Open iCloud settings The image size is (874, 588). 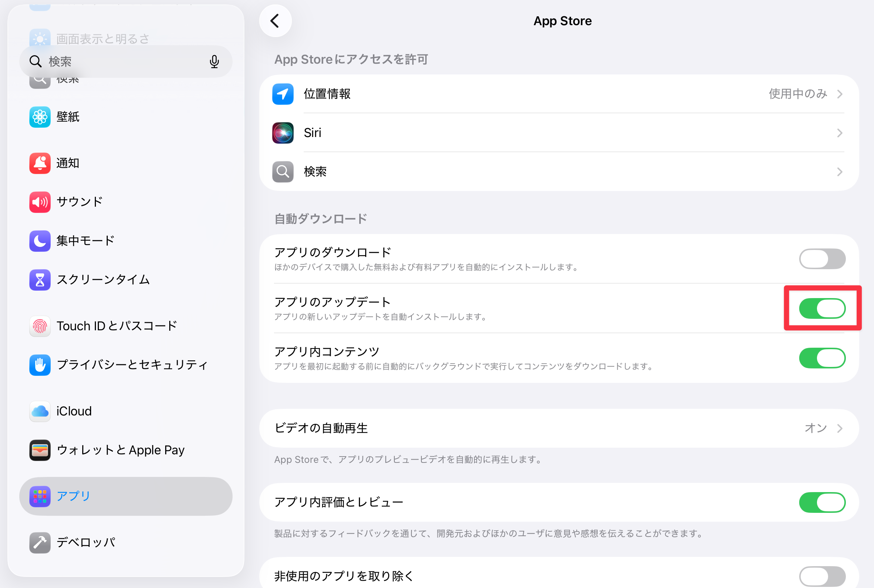coord(126,411)
